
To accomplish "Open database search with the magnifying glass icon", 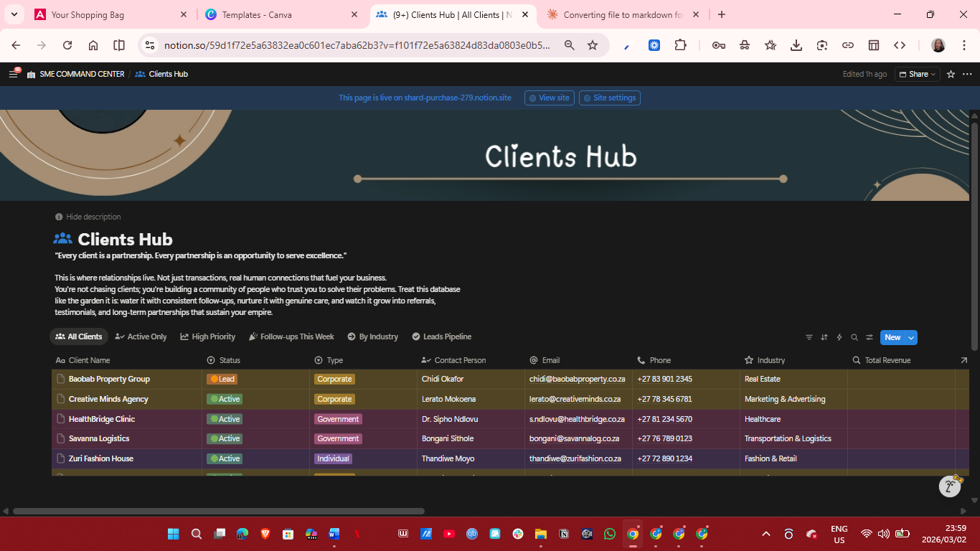I will pyautogui.click(x=854, y=337).
